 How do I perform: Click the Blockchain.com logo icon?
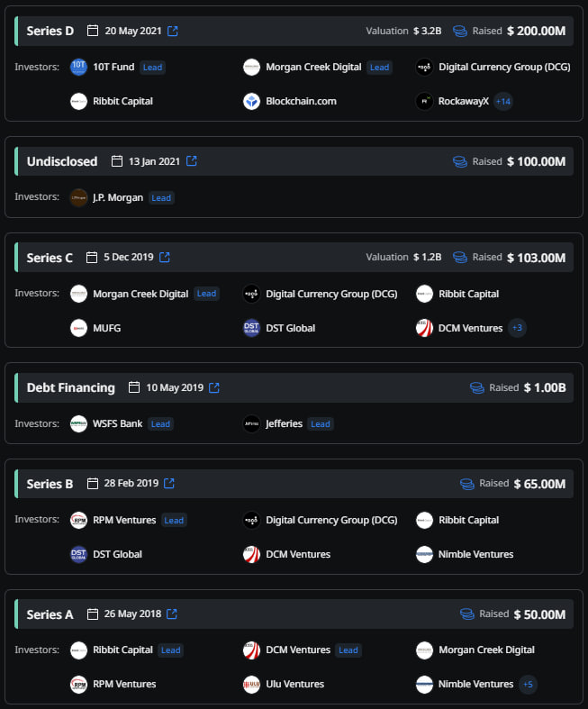(251, 101)
